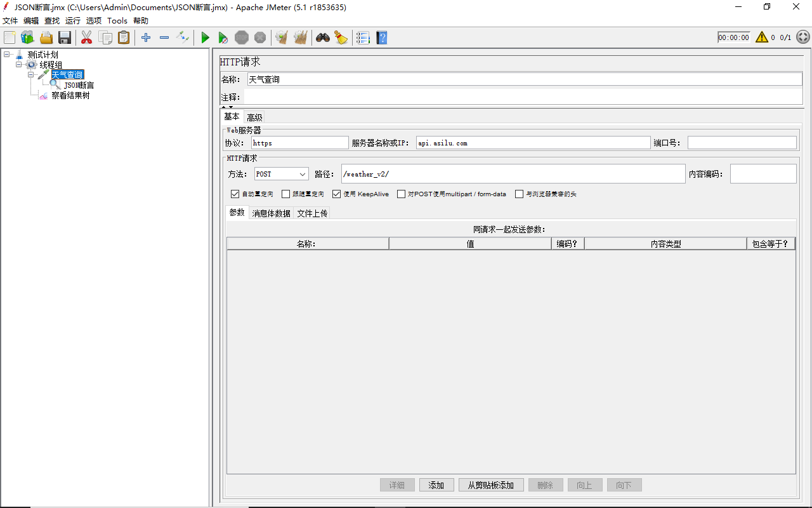Click the Toggle enable/disable icon

(x=183, y=37)
